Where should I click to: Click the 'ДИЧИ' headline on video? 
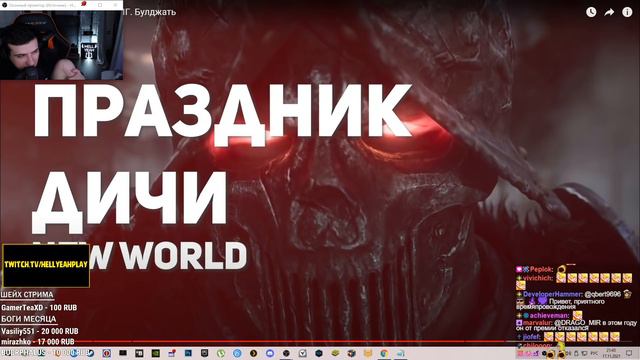[x=130, y=203]
